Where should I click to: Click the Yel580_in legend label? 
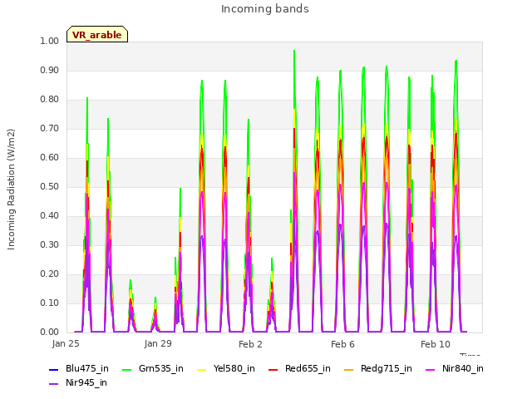coord(234,368)
